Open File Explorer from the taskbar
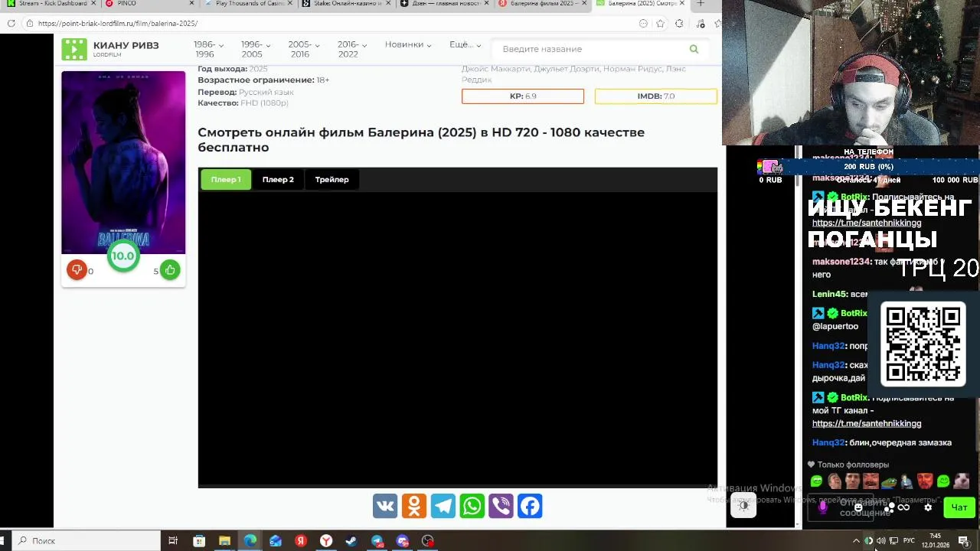Screen dimensions: 980x551 224,541
